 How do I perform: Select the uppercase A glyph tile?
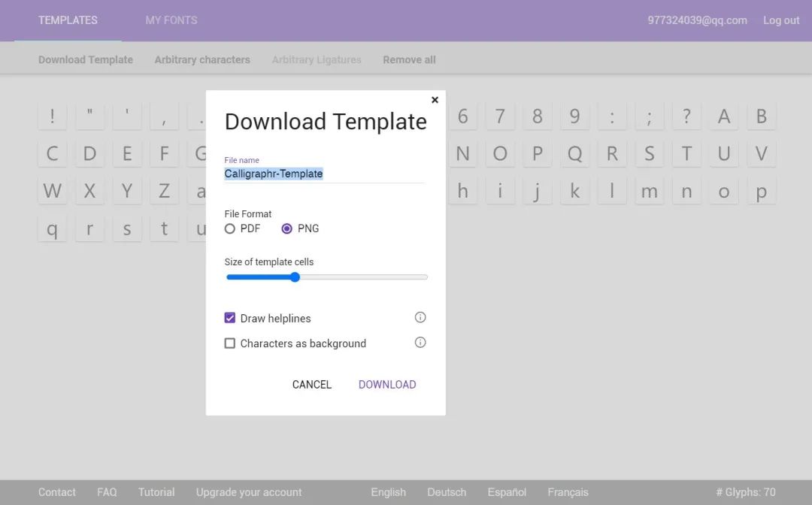coord(724,116)
